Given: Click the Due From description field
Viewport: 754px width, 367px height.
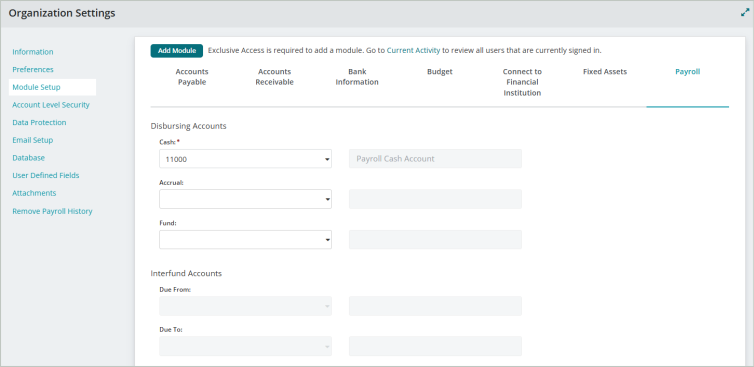Looking at the screenshot, I should pos(435,306).
